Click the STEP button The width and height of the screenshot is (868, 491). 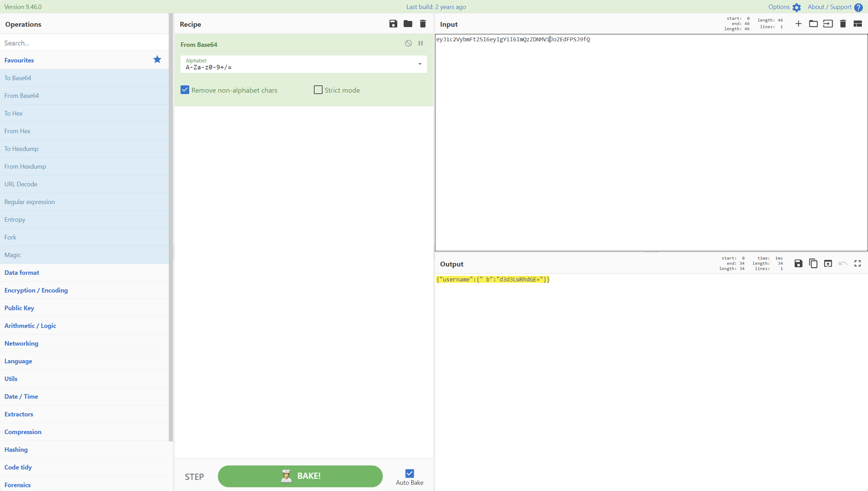194,475
